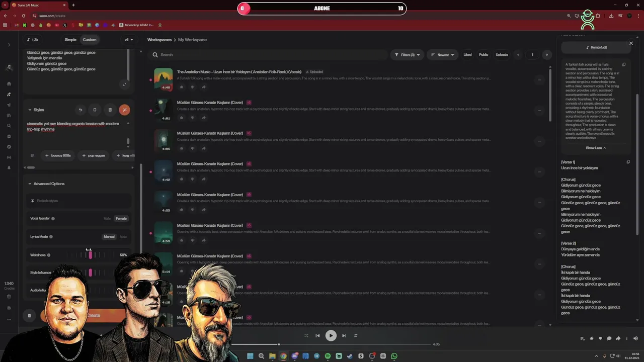Screen dimensions: 644x362
Task: Toggle the Public filter
Action: (484, 55)
